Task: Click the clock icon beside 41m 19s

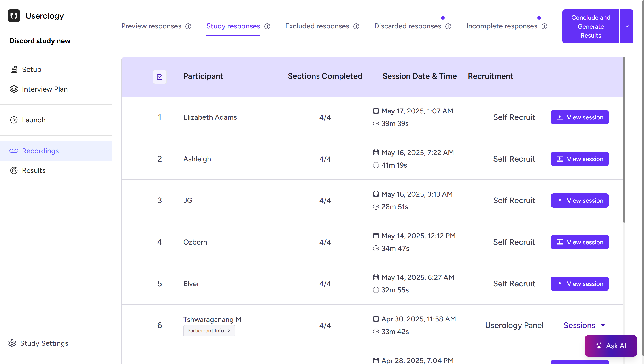Action: pyautogui.click(x=376, y=165)
